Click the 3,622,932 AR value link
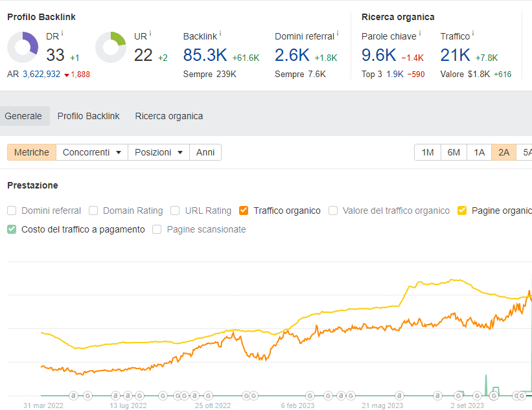Viewport: 532px width, 410px height. [x=41, y=74]
